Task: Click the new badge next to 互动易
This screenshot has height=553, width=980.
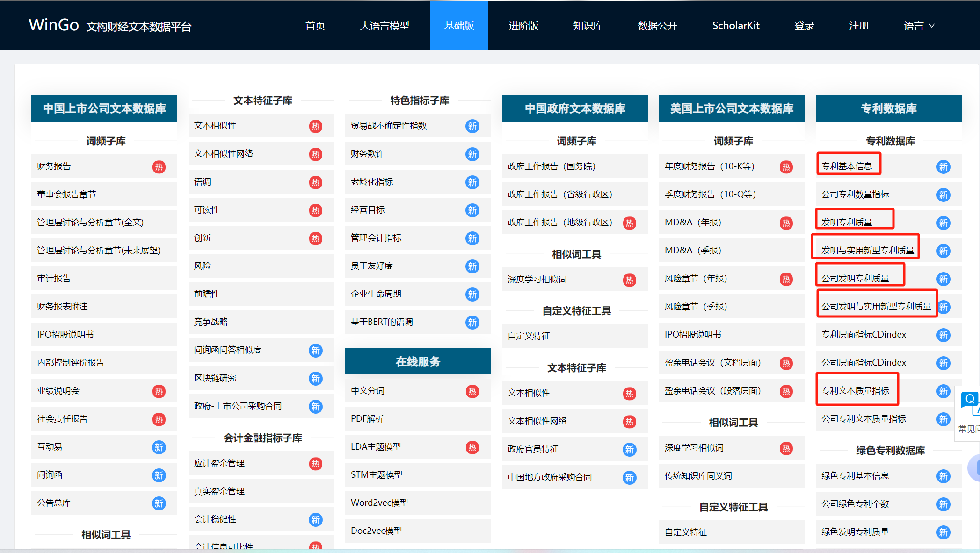Action: pos(159,447)
